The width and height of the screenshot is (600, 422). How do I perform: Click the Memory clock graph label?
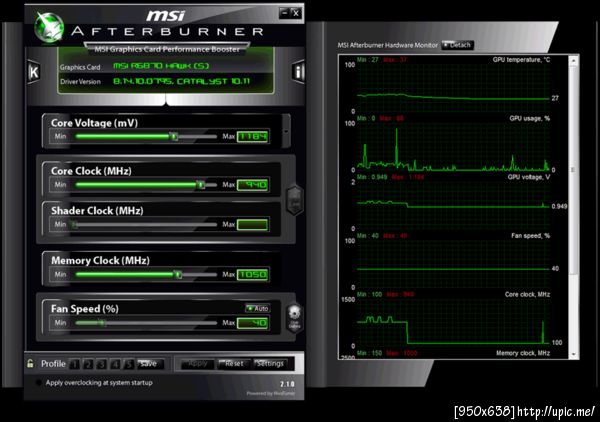[x=523, y=353]
